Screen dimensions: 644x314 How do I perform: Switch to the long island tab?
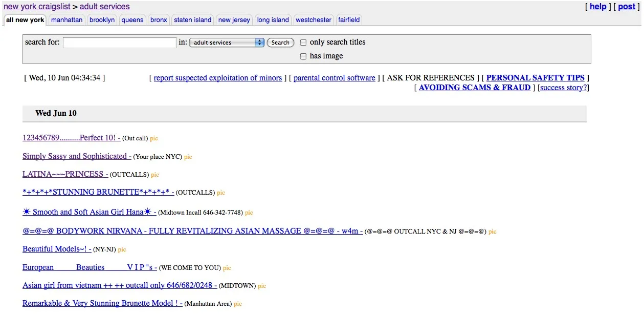(273, 20)
